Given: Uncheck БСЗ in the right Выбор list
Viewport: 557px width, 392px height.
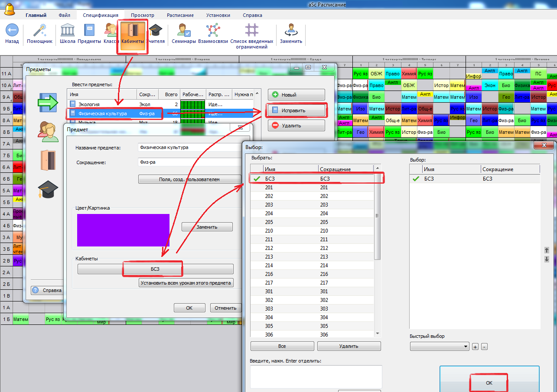Looking at the screenshot, I should coord(416,179).
